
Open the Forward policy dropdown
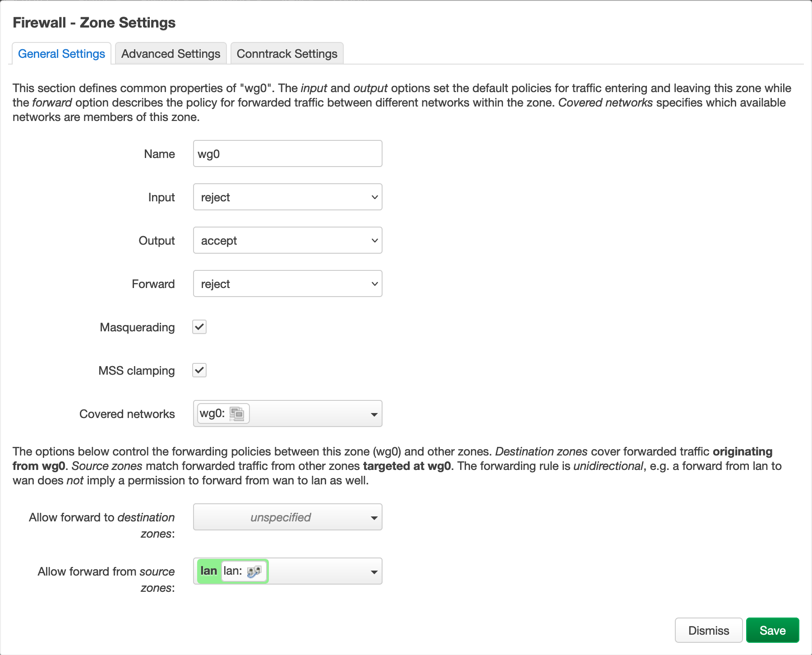[x=287, y=283]
